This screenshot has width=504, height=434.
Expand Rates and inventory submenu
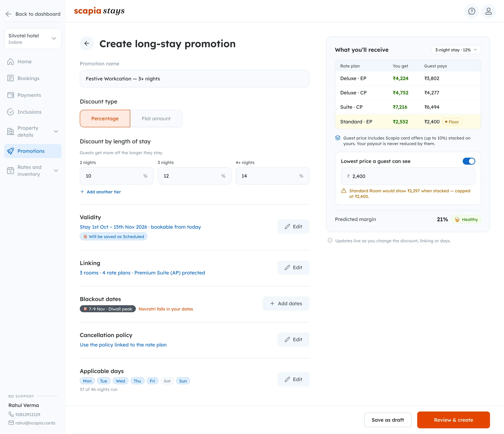pyautogui.click(x=56, y=171)
